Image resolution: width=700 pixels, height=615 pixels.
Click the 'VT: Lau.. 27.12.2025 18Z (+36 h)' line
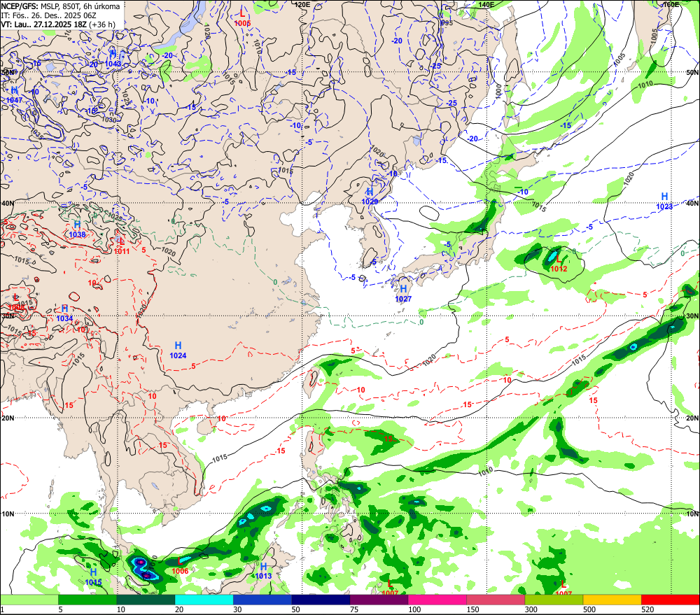(58, 24)
